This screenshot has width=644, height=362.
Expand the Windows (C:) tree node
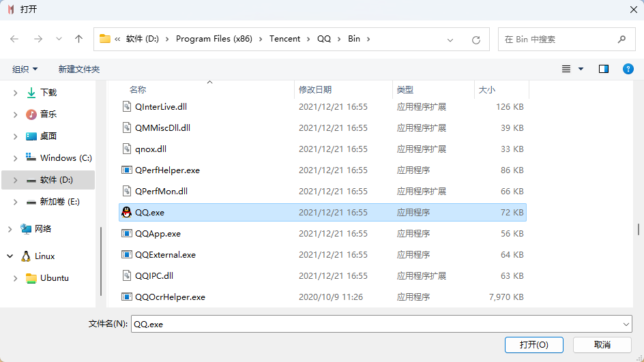[15, 158]
